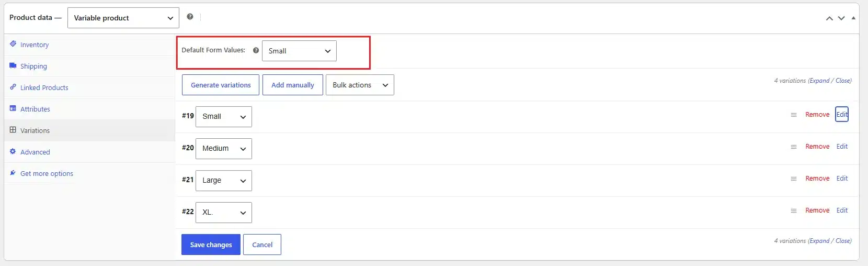Open variation #21 Large dropdown
The image size is (868, 266).
pos(224,181)
